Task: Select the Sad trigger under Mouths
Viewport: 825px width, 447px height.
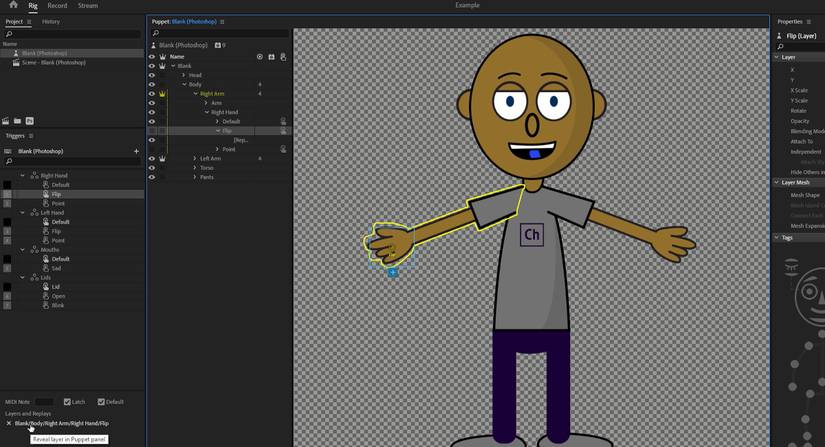Action: [x=56, y=268]
